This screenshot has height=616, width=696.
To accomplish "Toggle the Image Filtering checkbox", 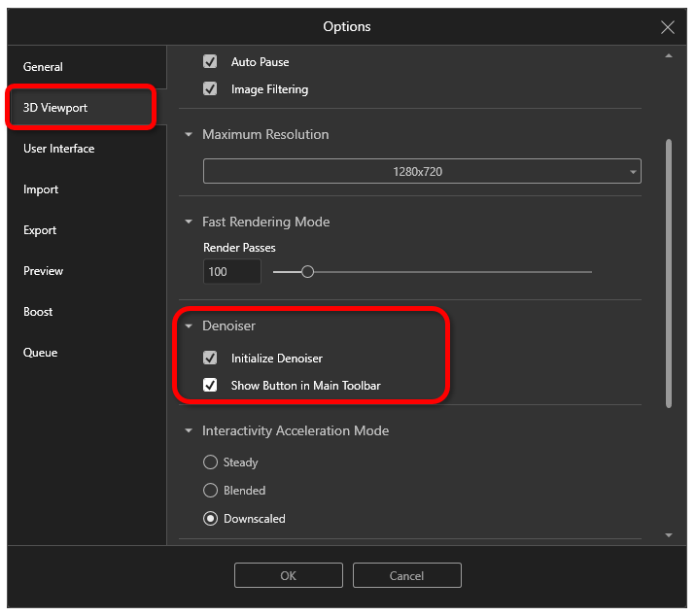I will [x=210, y=88].
